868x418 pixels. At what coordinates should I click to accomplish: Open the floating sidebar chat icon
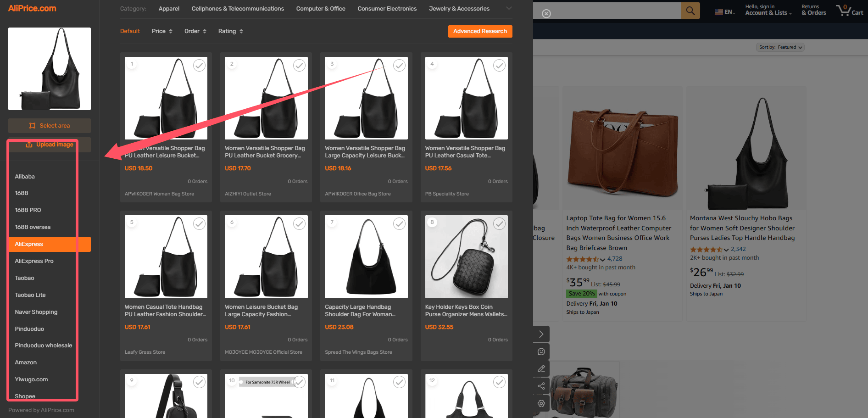pos(541,351)
